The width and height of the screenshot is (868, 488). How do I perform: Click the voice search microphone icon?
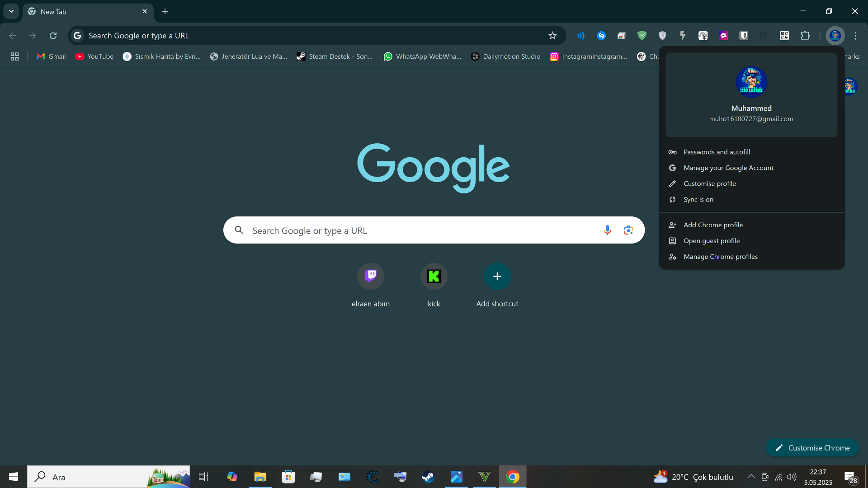607,230
